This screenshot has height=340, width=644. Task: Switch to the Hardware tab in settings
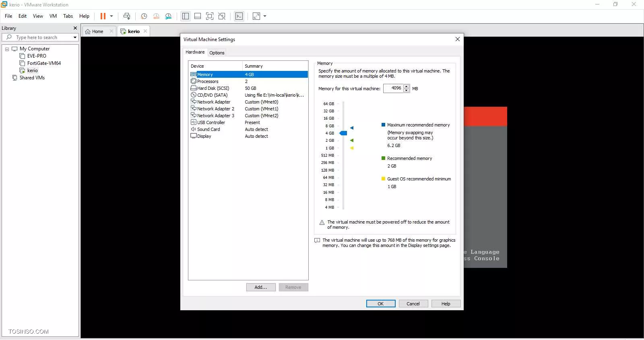coord(195,52)
